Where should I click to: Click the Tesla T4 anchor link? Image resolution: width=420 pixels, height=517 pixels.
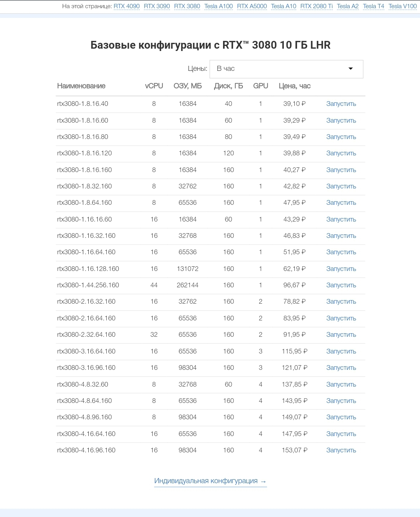[x=373, y=6]
